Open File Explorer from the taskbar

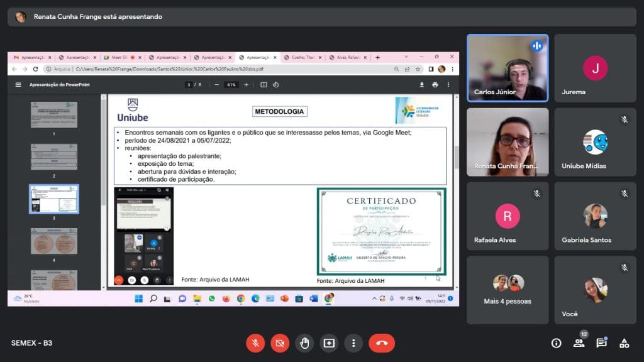[197, 299]
